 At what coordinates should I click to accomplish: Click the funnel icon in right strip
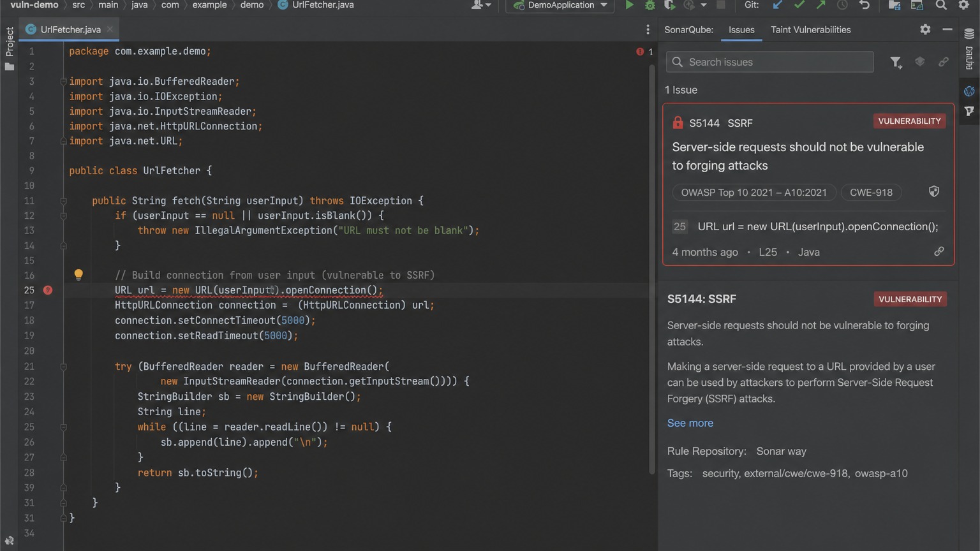pos(969,111)
